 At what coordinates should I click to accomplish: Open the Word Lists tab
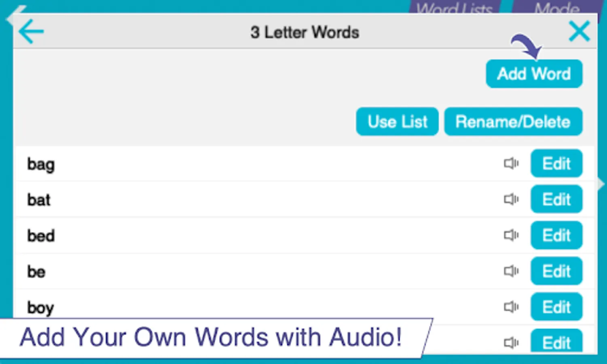(455, 7)
